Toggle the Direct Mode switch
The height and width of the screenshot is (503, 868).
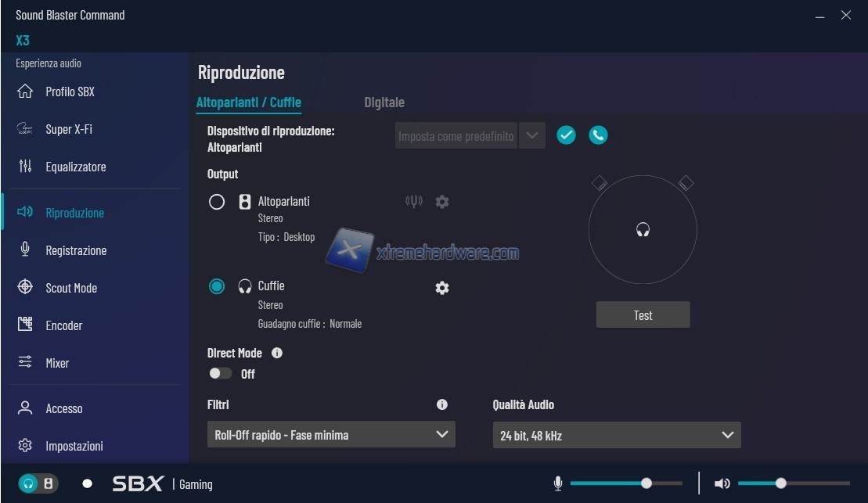(x=221, y=374)
